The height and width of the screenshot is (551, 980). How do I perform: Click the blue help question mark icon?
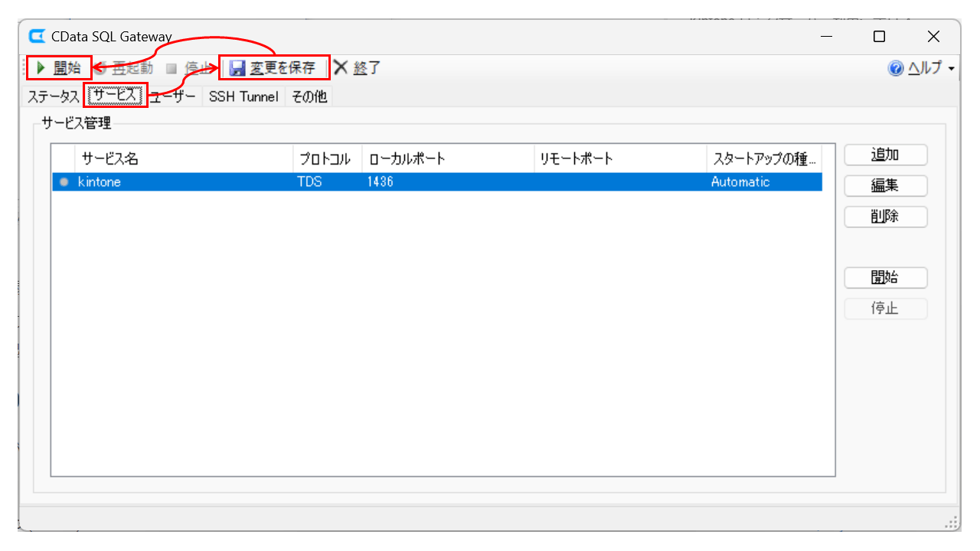896,69
